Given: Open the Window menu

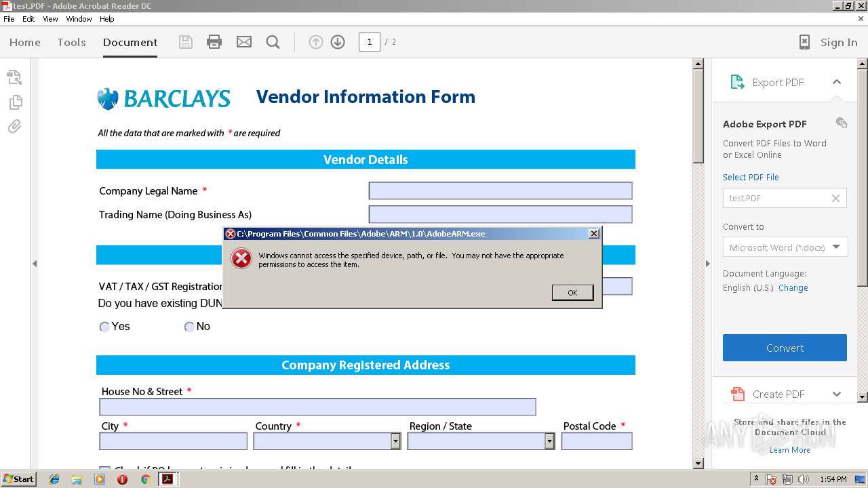Looking at the screenshot, I should click(79, 19).
